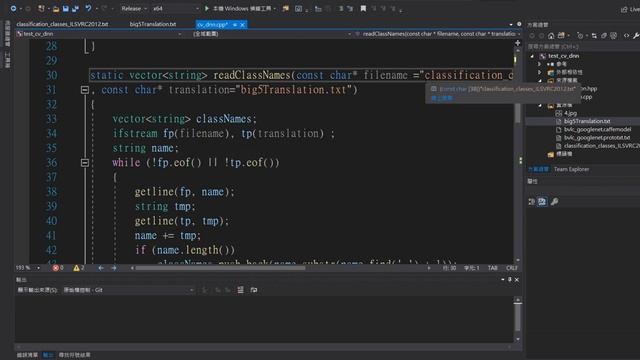Image resolution: width=640 pixels, height=360 pixels.
Task: Open the Release configuration dropdown
Action: click(134, 9)
